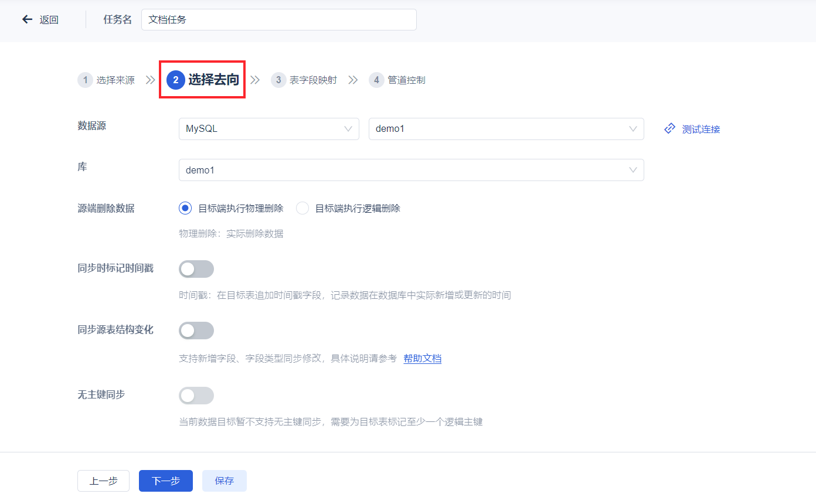Click step 1 circle for 选择来源
Screen dimensions: 816x504
click(85, 80)
